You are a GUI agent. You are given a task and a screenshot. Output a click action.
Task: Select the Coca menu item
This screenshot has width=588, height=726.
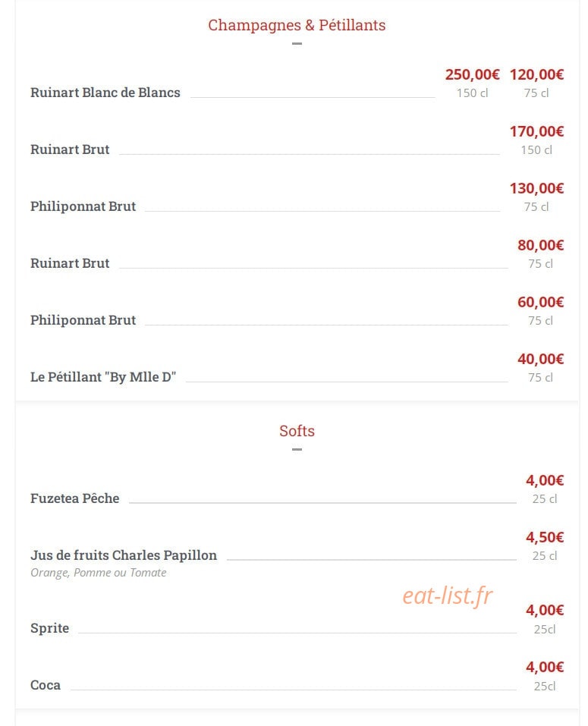click(x=46, y=685)
